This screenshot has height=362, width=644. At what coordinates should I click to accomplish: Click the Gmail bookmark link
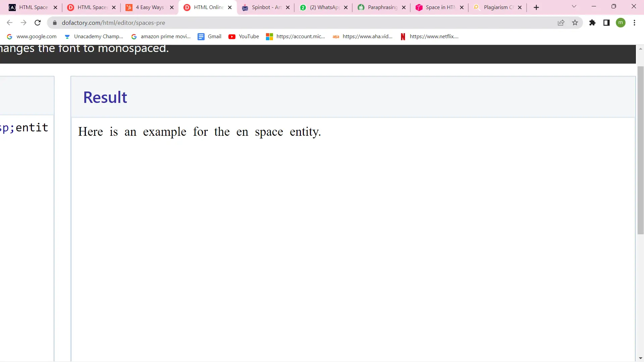coord(214,36)
